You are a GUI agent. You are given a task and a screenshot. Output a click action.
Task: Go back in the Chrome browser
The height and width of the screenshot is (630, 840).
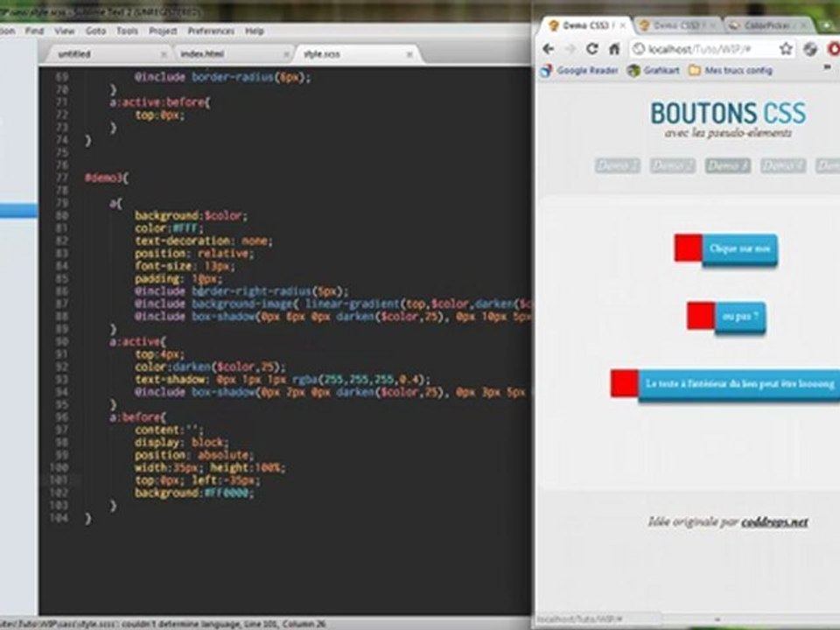(x=548, y=49)
